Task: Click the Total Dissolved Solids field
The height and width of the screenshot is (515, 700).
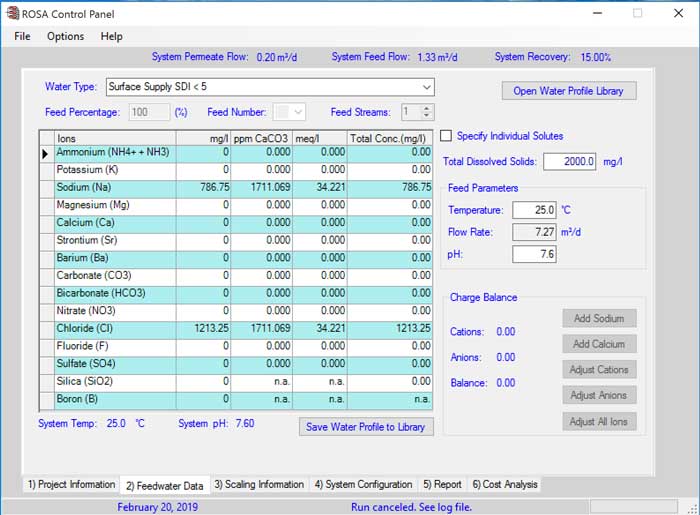Action: click(570, 161)
